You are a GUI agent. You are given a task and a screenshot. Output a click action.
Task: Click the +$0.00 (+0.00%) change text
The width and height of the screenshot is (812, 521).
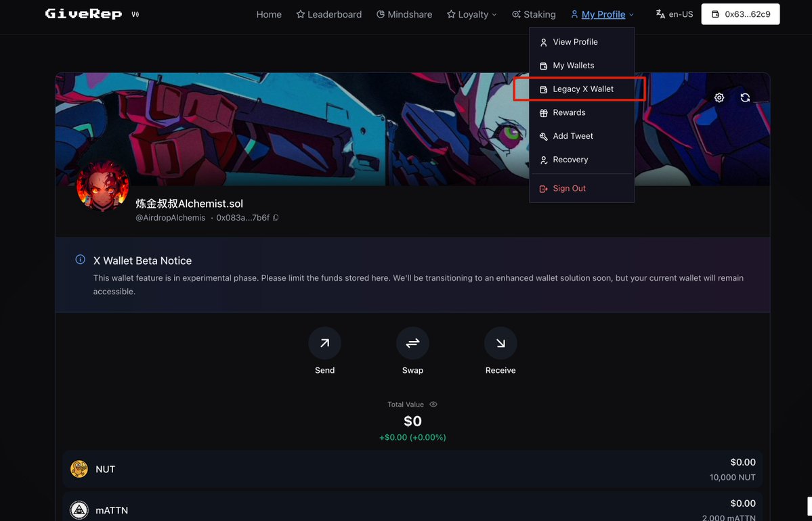(x=412, y=437)
